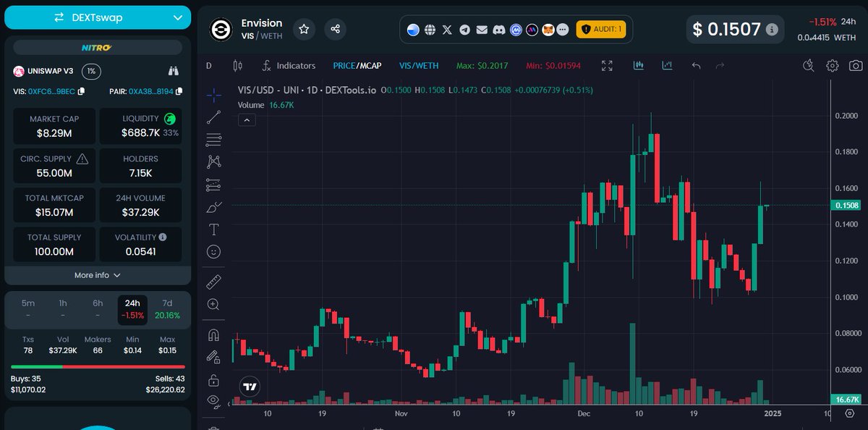The image size is (868, 430).
Task: Add Envision to favorites star
Action: click(304, 30)
